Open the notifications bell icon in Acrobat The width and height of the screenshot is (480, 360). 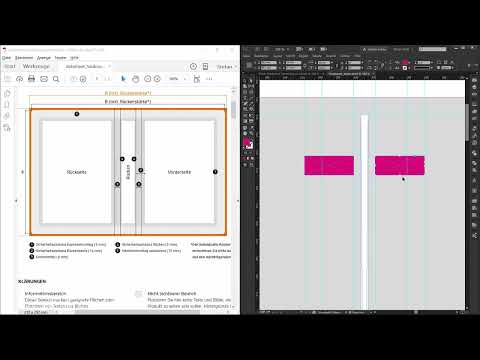click(x=193, y=66)
